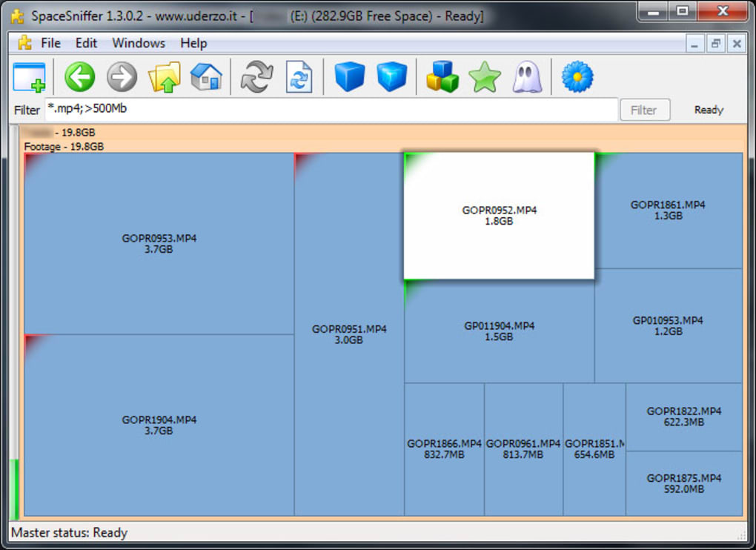Go to upper folder level icon
Screen dimensions: 756x550
tap(164, 77)
